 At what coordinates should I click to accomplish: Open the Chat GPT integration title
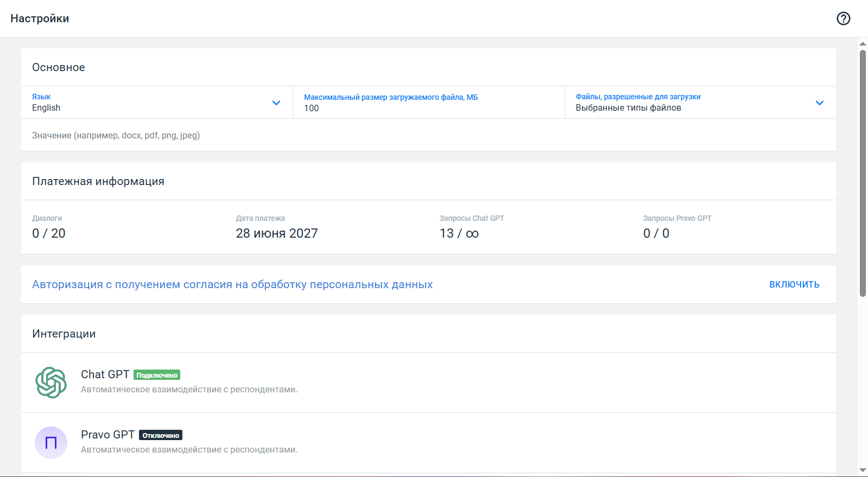[105, 374]
